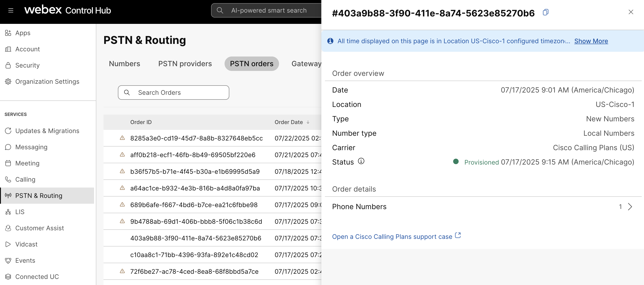The height and width of the screenshot is (285, 644).
Task: Select PSTN & Routing in sidebar
Action: pyautogui.click(x=47, y=196)
